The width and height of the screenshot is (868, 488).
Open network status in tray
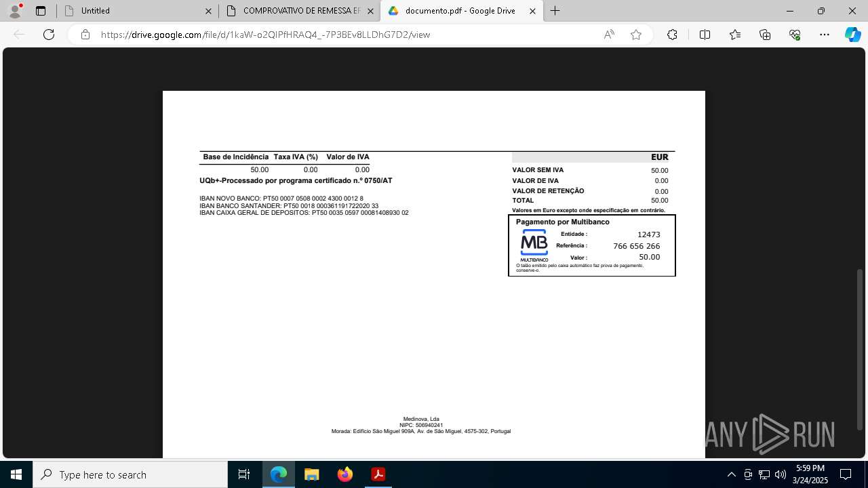click(764, 474)
